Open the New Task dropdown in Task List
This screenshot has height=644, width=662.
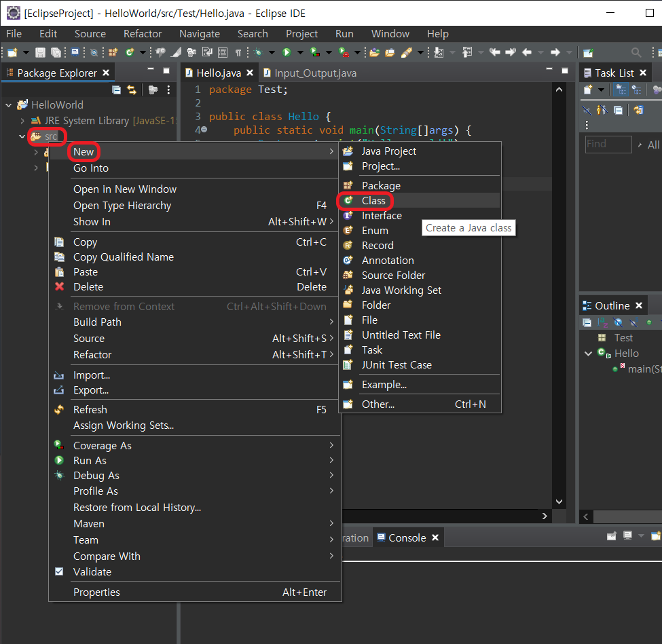pos(601,90)
